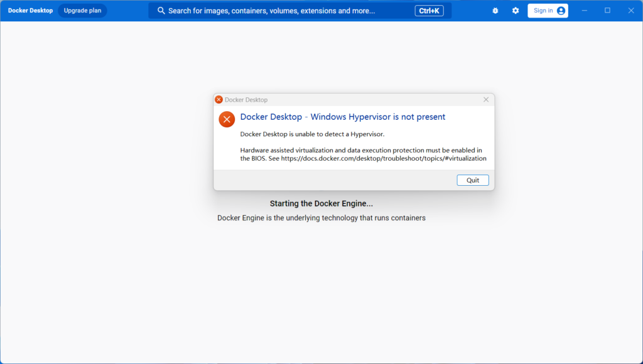Click 'Starting the Docker Engine...' status text
The width and height of the screenshot is (643, 364).
[321, 203]
